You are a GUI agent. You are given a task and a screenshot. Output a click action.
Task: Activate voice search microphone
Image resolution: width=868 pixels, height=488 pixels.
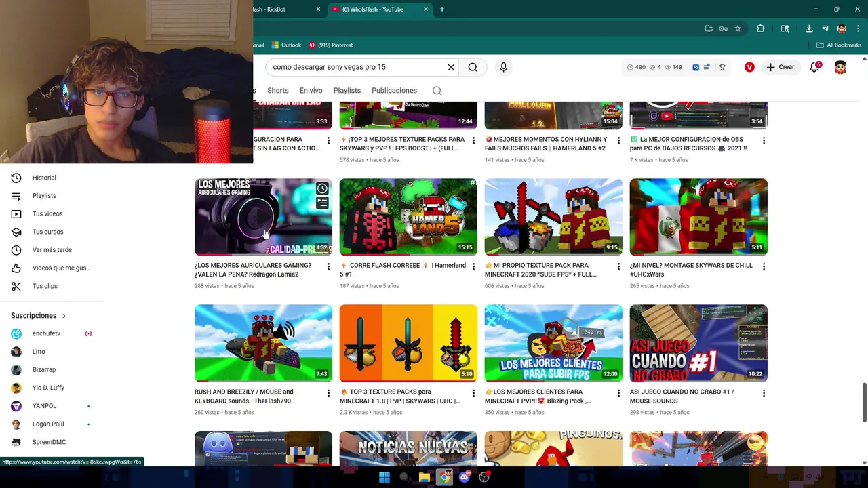[503, 67]
